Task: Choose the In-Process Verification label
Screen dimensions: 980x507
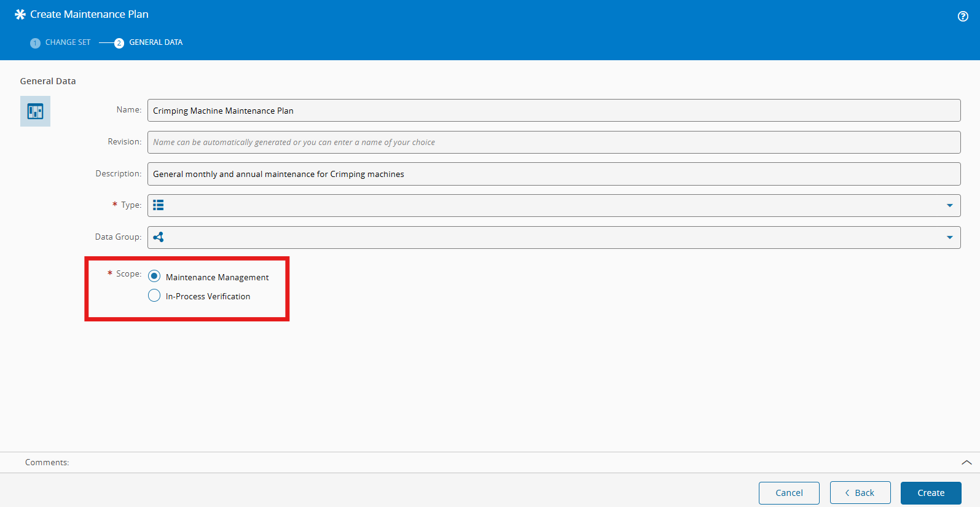Action: point(208,296)
